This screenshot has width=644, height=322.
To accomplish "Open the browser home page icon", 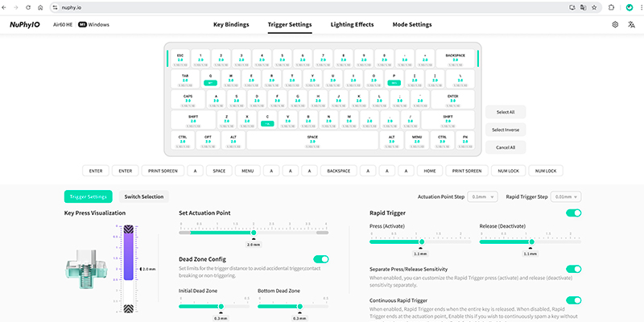I will tap(40, 7).
